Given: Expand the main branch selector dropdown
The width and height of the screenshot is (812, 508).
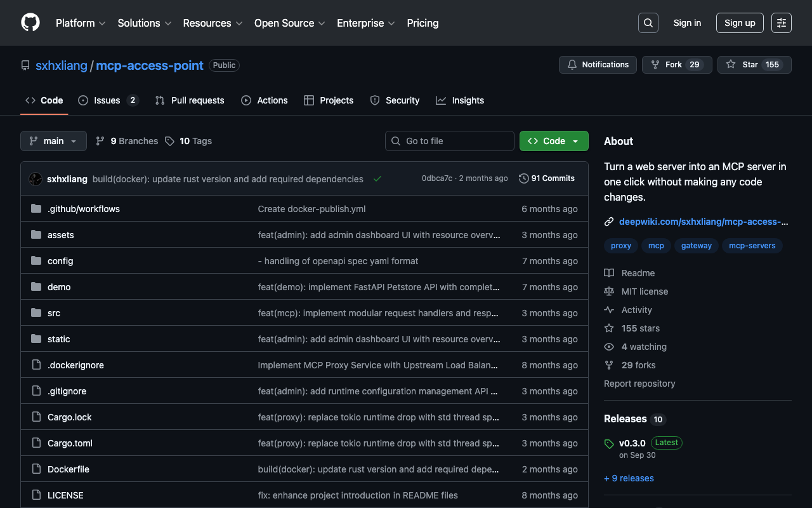Looking at the screenshot, I should coord(53,141).
